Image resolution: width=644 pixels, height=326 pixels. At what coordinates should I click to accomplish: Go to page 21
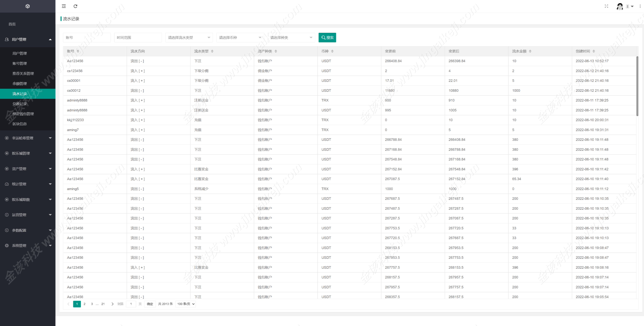(103, 304)
